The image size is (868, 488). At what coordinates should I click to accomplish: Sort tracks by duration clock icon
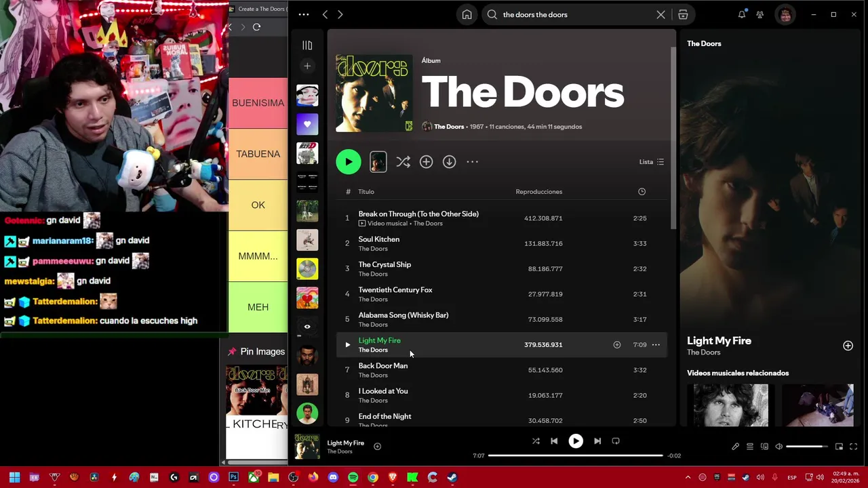point(642,192)
